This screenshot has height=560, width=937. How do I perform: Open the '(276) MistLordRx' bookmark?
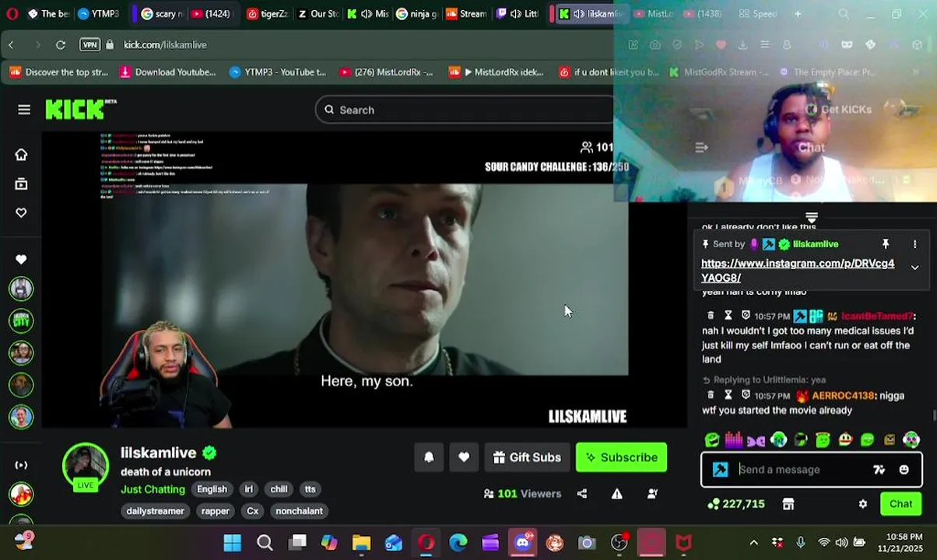(x=386, y=72)
